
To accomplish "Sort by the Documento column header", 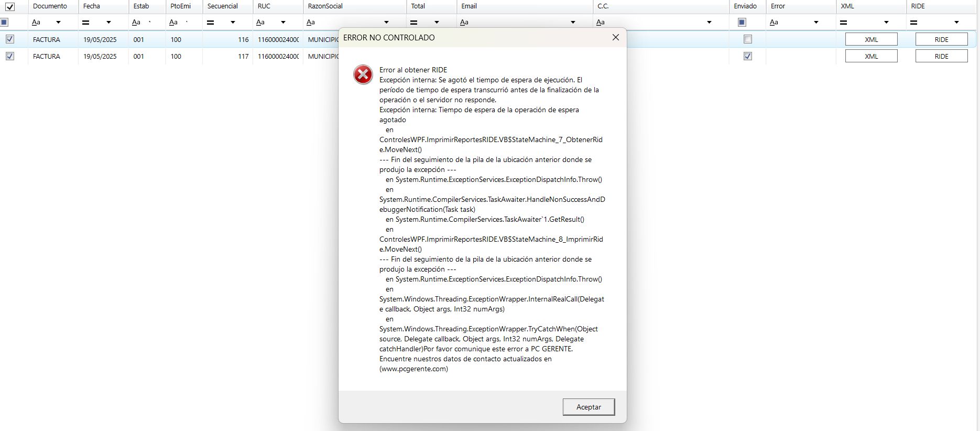I will (x=50, y=6).
